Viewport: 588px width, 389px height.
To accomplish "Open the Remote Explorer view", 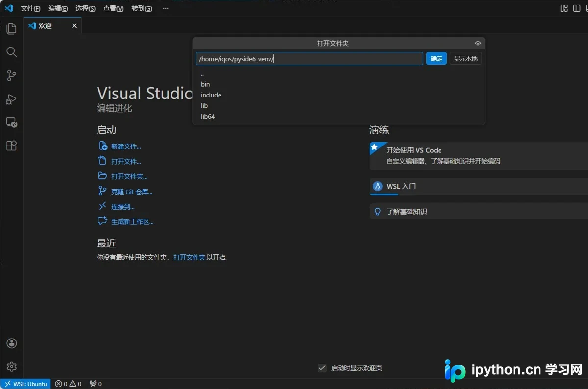I will coord(11,122).
